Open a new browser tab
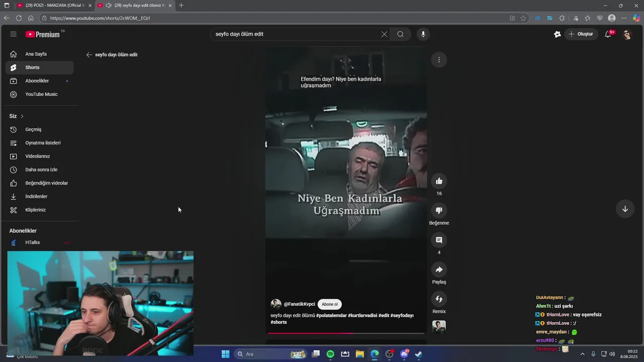Image resolution: width=644 pixels, height=362 pixels. point(181,6)
